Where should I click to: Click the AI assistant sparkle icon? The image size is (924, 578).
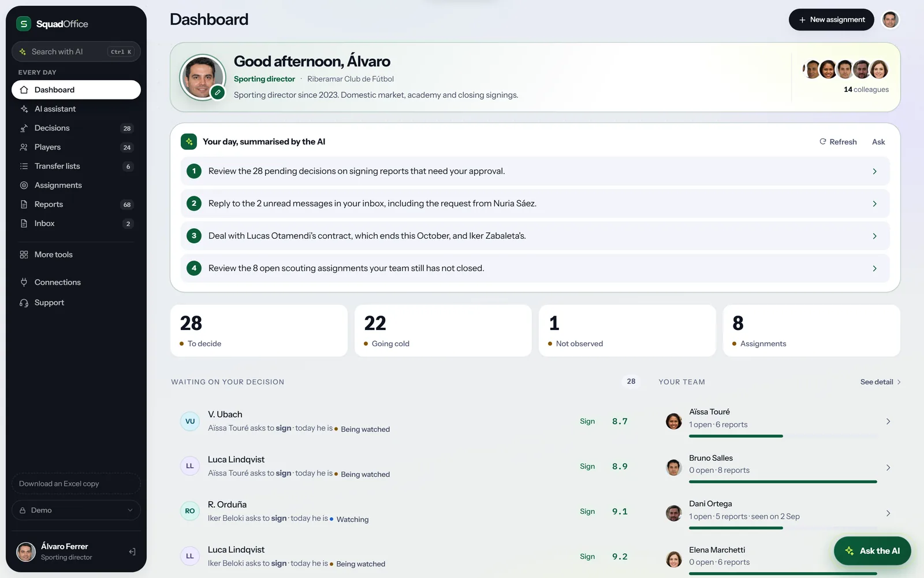tap(24, 109)
